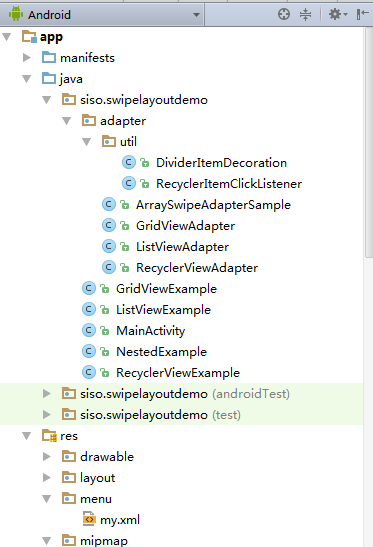
Task: Click the vertical scrollbar of project tree
Action: [368, 143]
